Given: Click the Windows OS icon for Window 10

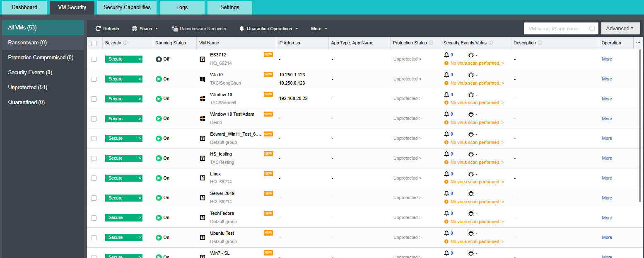Looking at the screenshot, I should [x=203, y=99].
